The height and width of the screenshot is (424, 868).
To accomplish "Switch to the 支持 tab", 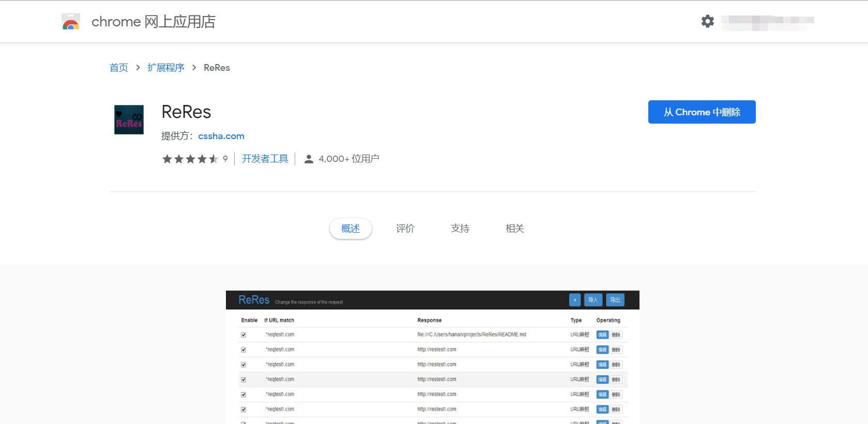I will 460,229.
